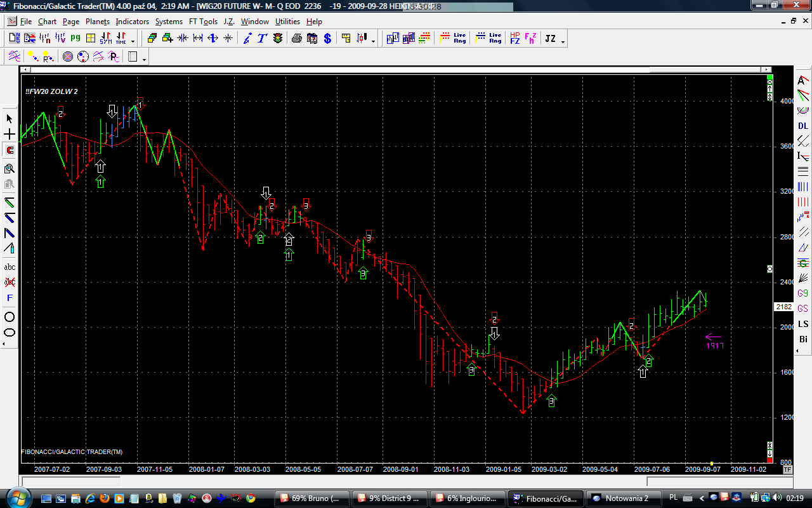Toggle the LS button in right panel

803,324
